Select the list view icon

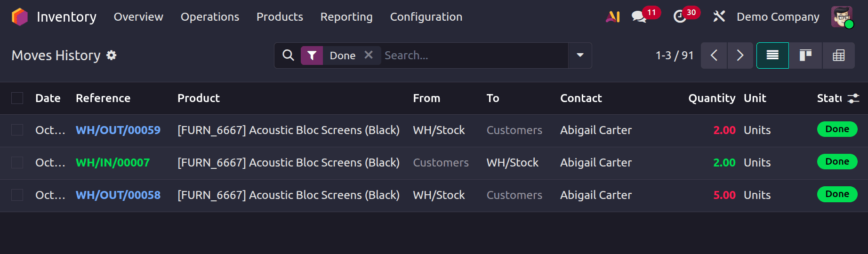coord(772,56)
